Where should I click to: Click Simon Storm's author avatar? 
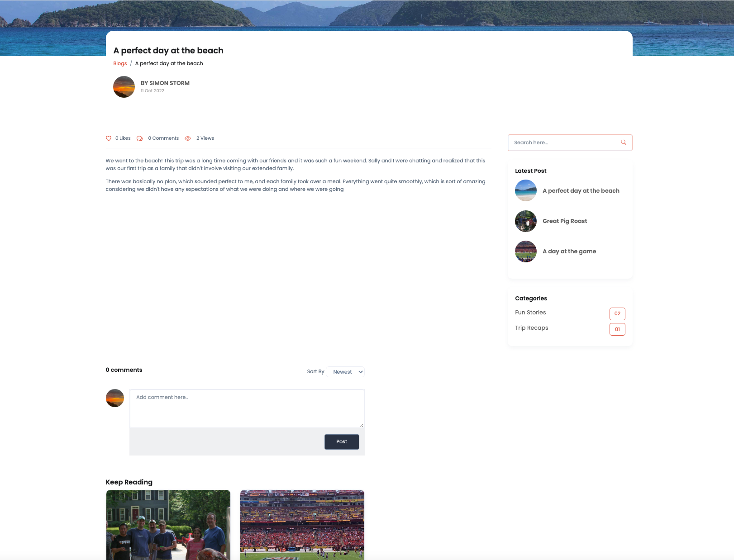[124, 87]
